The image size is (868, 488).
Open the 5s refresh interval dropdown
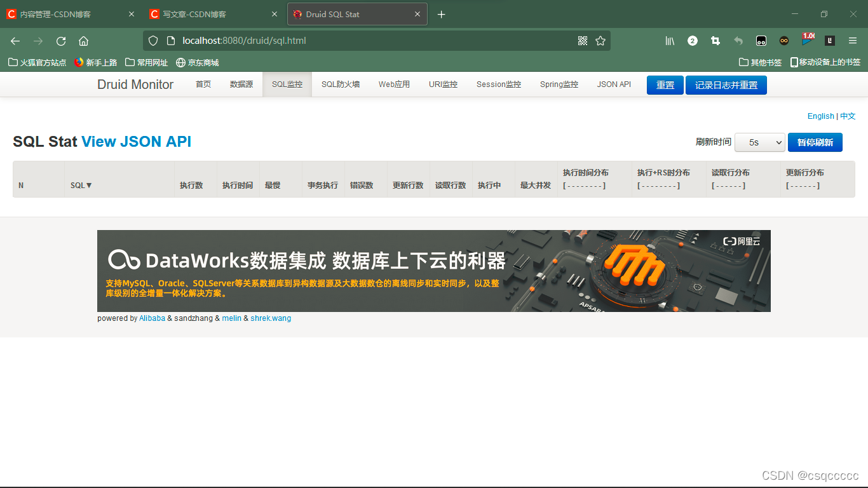coord(759,142)
